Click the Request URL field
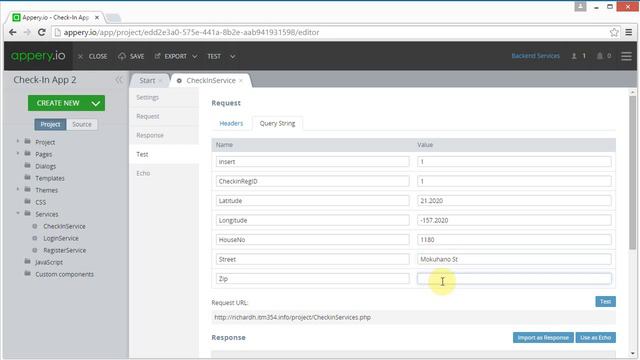The height and width of the screenshot is (360, 640). (413, 317)
